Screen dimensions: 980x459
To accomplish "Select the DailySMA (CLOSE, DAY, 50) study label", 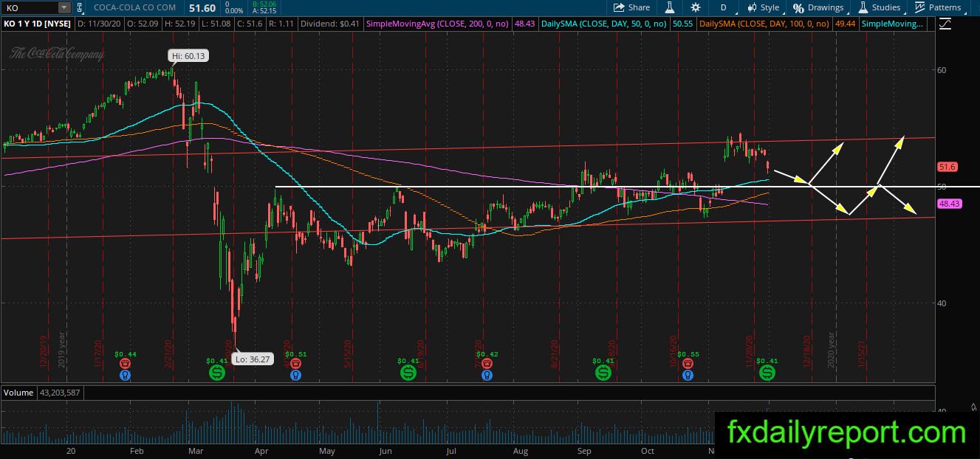I will point(603,24).
